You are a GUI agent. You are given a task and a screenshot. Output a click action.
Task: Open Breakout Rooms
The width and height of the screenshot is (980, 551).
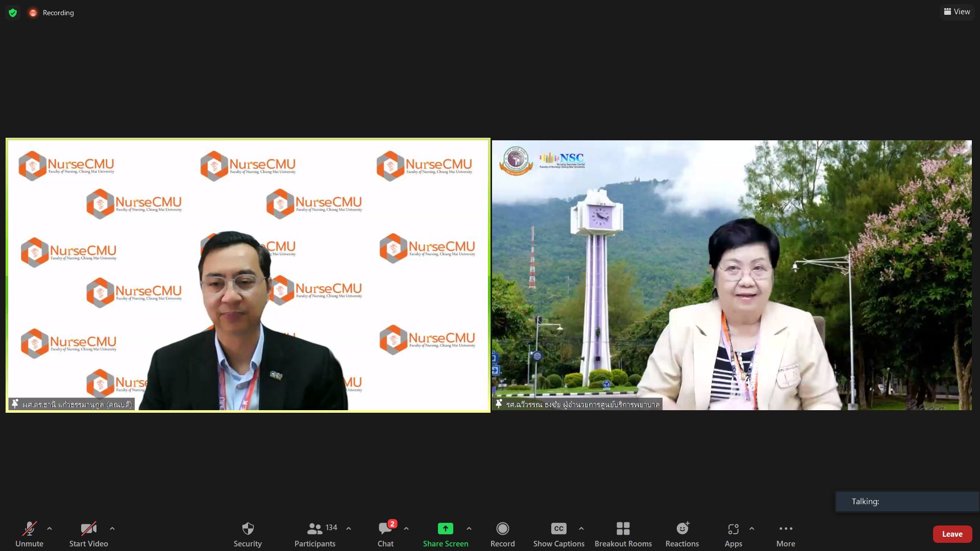(x=623, y=534)
